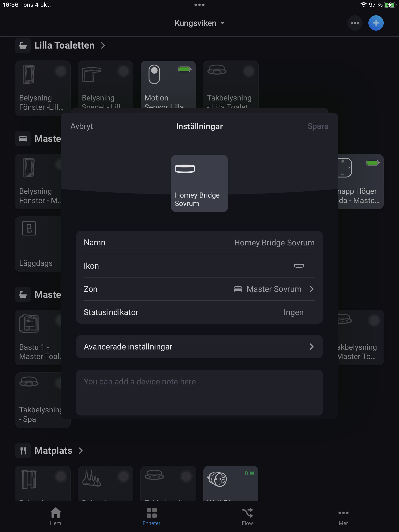Tap the battery status indicator
Viewport: 399px width, 532px height.
390,5
